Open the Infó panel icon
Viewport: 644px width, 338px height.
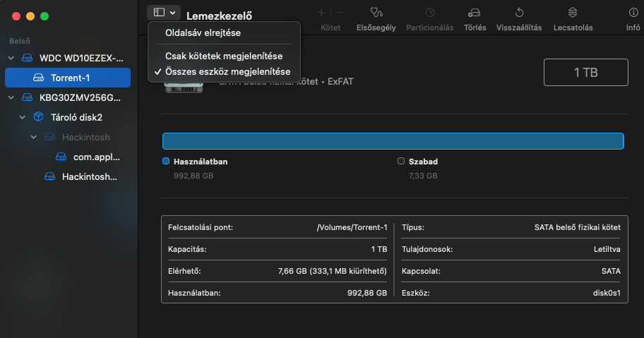[x=633, y=13]
